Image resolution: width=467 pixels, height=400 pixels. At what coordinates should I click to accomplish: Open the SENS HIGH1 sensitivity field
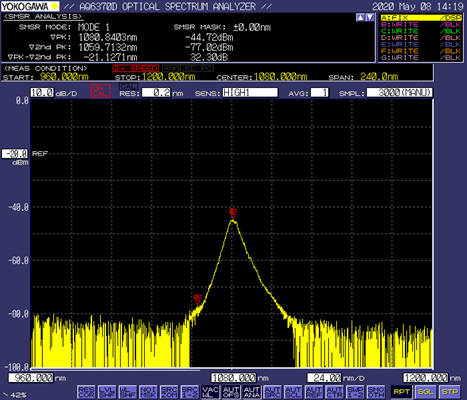point(250,92)
